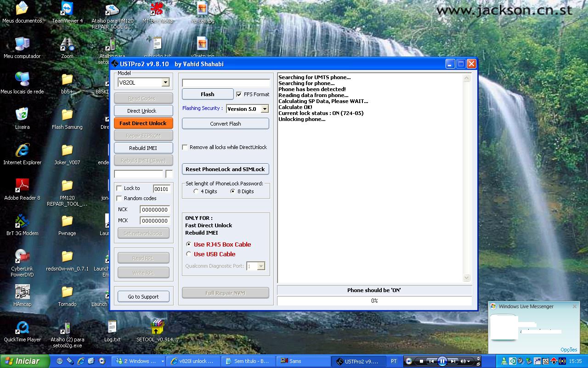Click the Flash button
Image resolution: width=588 pixels, height=368 pixels.
click(208, 94)
